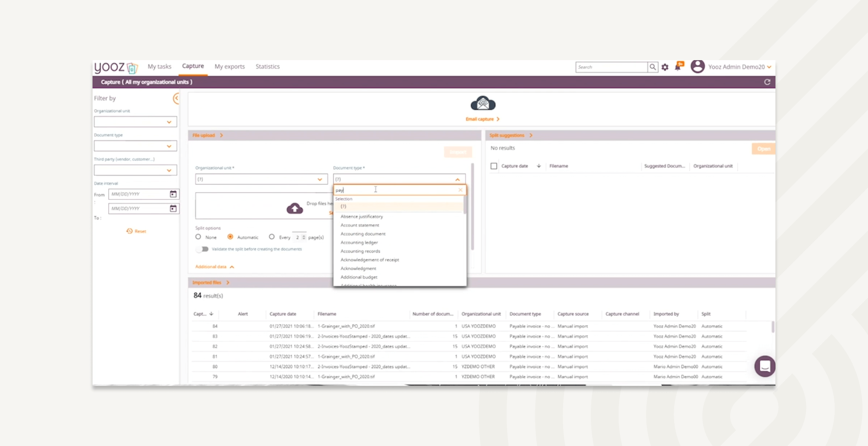
Task: Open the Document type filter dropdown
Action: coord(135,146)
